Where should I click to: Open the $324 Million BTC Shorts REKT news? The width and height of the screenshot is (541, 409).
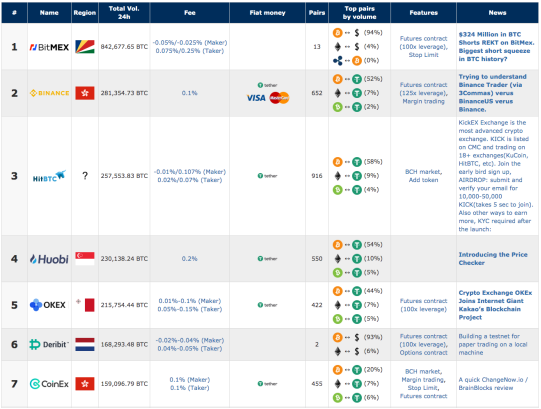[496, 47]
